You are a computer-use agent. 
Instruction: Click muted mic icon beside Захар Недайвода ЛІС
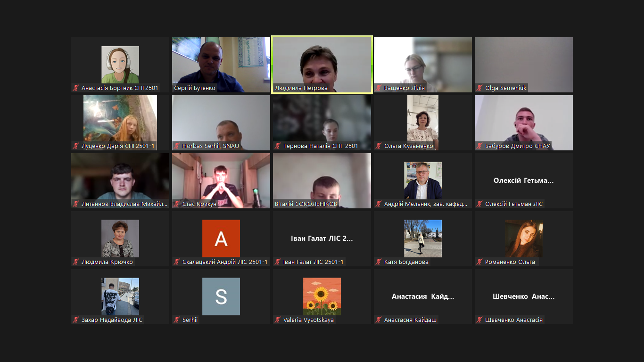point(75,320)
